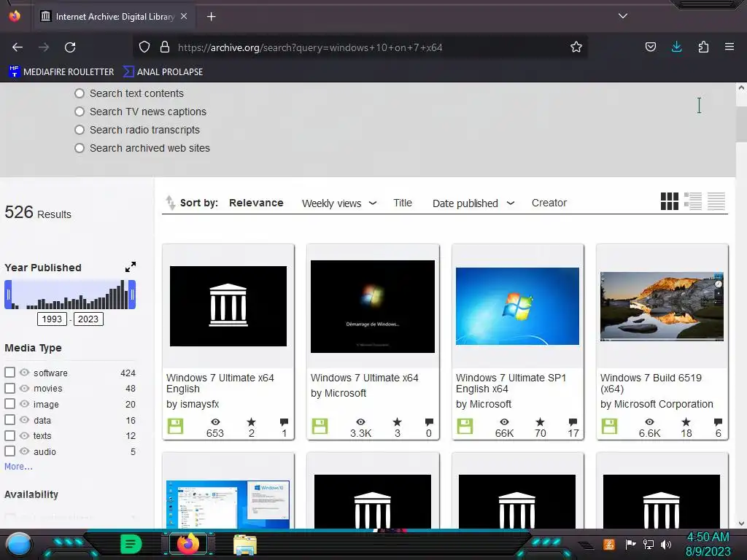747x560 pixels.
Task: Open Windows 7 Ultimate SP1 English x64
Action: 511,384
